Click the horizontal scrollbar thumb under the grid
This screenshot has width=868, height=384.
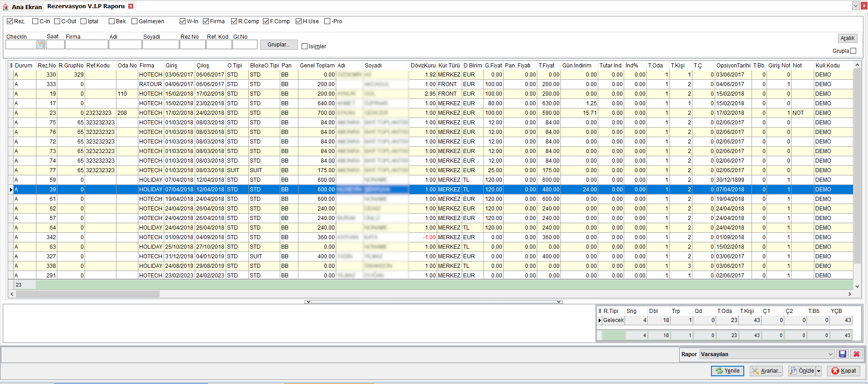coord(88,294)
